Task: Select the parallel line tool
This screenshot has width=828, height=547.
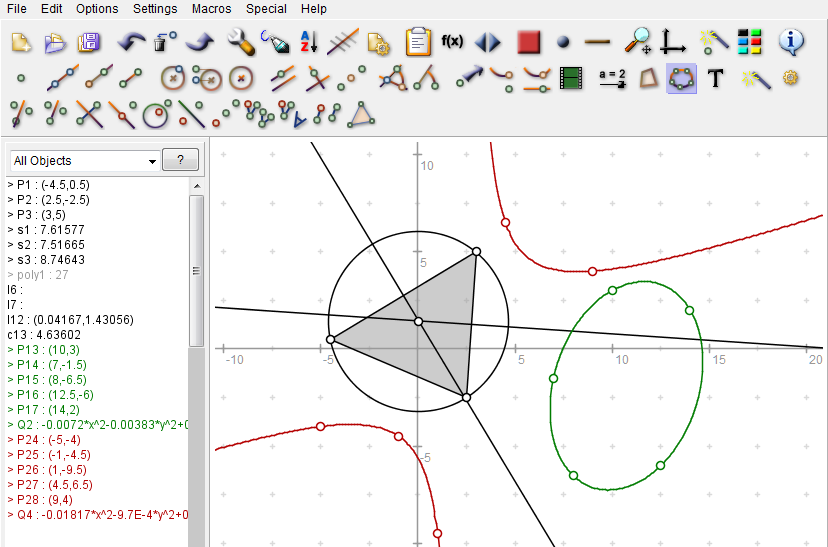Action: coord(283,77)
